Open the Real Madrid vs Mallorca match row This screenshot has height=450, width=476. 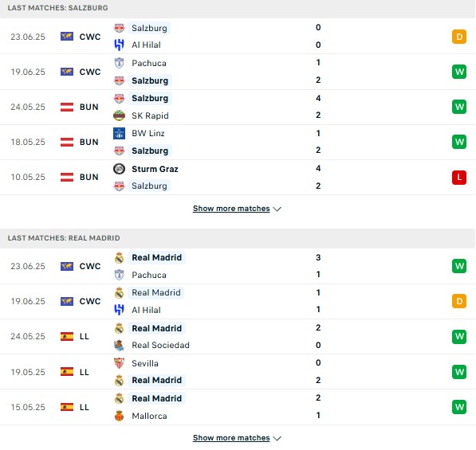238,407
